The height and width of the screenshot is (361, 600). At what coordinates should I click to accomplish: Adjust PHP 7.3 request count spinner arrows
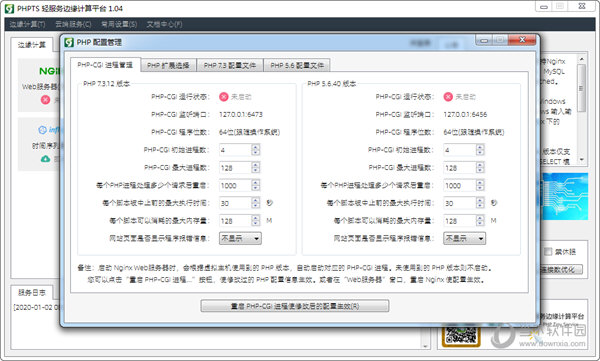(256, 185)
